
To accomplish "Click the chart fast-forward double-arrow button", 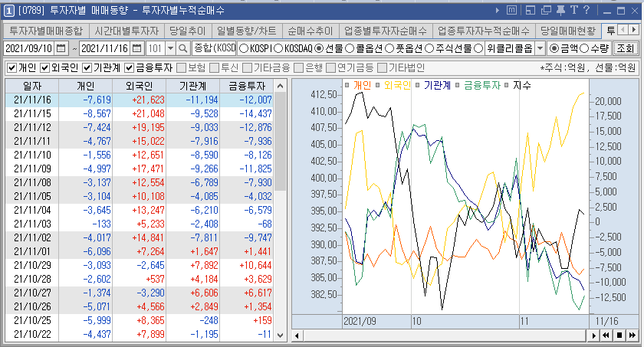I will pyautogui.click(x=632, y=336).
